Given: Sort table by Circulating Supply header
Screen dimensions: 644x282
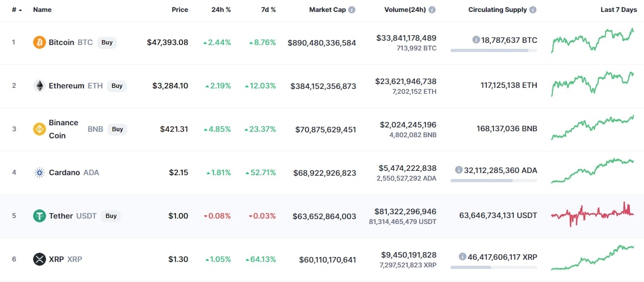Looking at the screenshot, I should [498, 10].
